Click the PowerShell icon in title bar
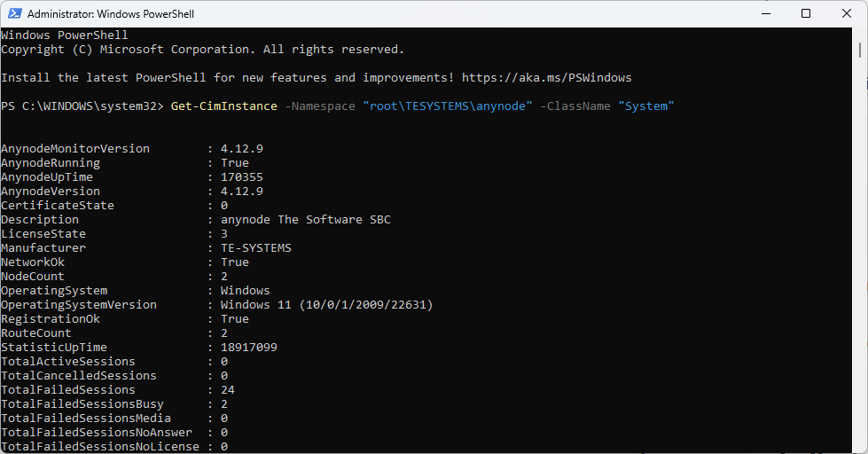 14,13
